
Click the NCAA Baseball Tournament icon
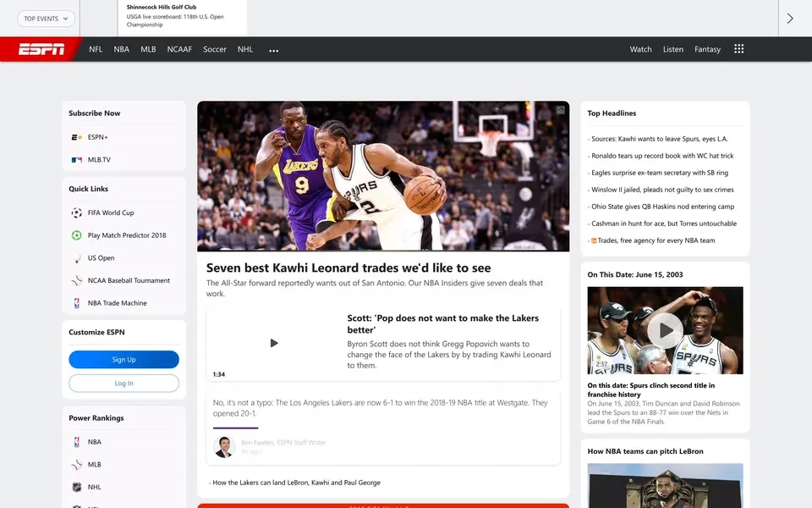[77, 280]
